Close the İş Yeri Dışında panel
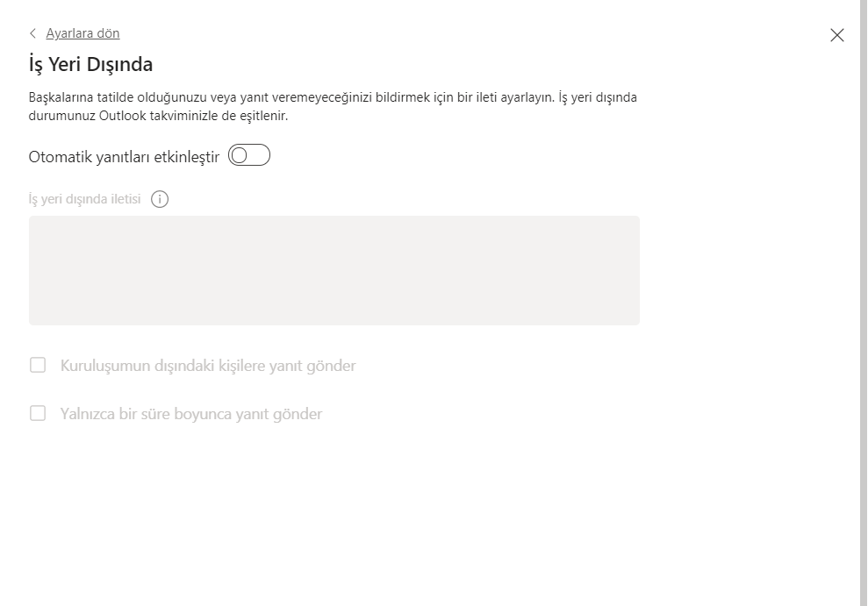The image size is (868, 606). click(x=837, y=35)
